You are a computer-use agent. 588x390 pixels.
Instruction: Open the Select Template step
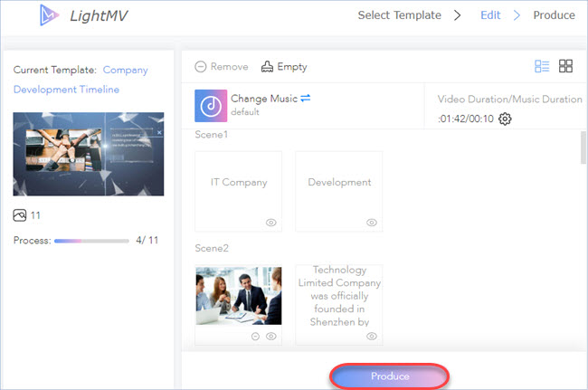click(399, 15)
